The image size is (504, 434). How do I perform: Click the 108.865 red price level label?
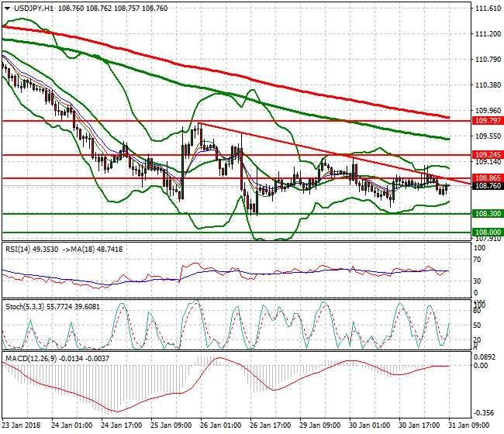pos(488,178)
